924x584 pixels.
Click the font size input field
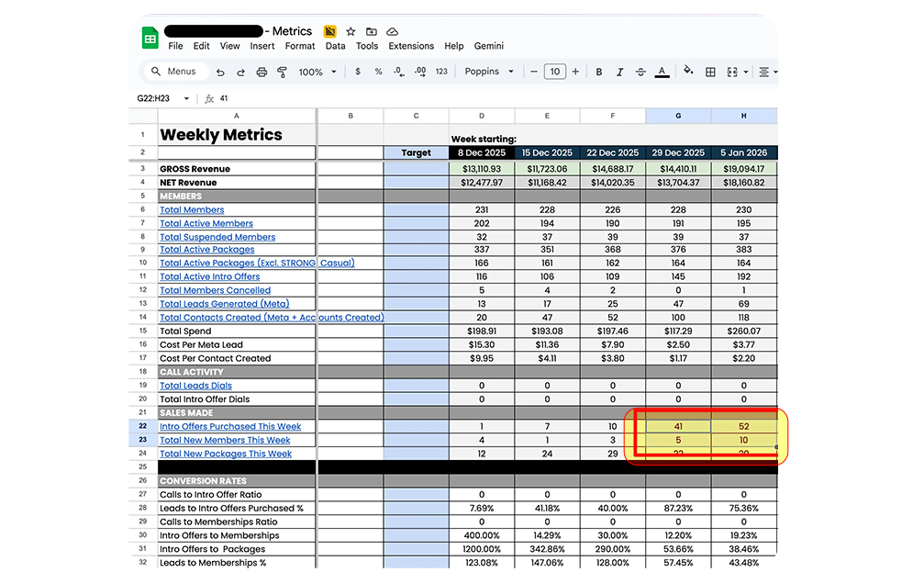tap(554, 72)
